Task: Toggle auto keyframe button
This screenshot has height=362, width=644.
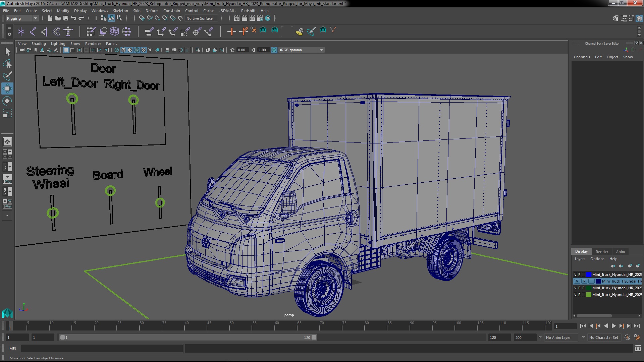Action: coord(627,338)
